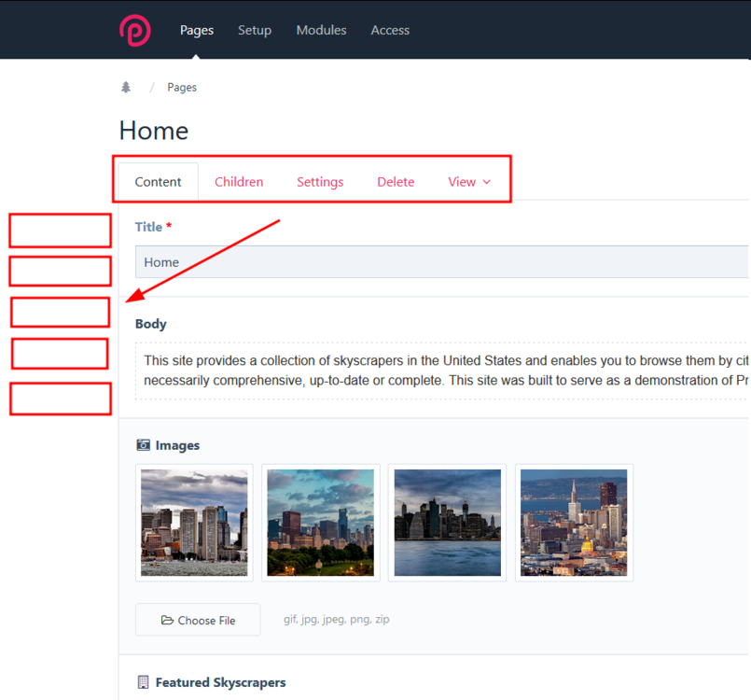Follow the Pages breadcrumb link
The height and width of the screenshot is (700, 751).
click(182, 88)
